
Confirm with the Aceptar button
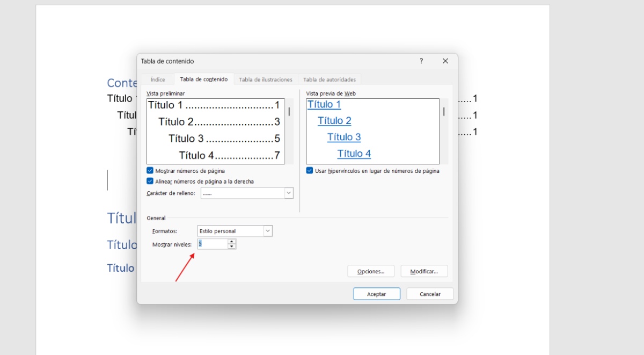(377, 294)
